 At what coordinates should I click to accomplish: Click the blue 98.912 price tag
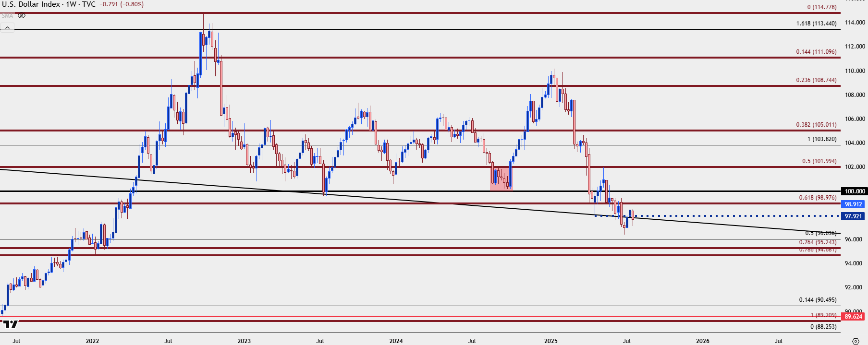point(854,204)
